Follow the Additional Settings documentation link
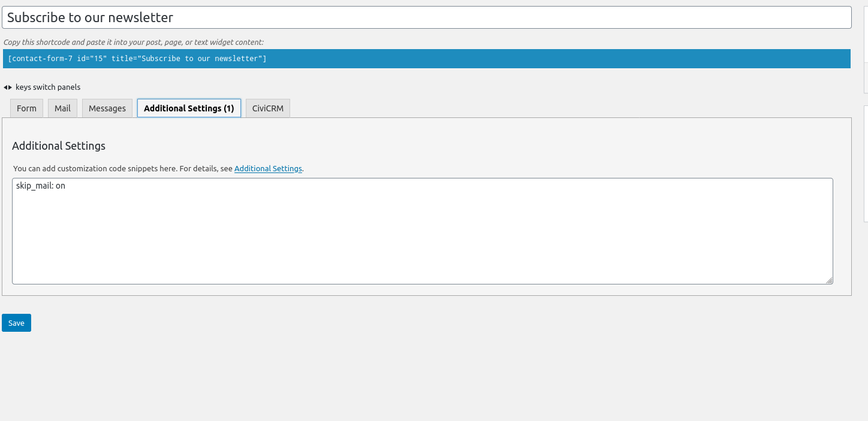 tap(268, 169)
